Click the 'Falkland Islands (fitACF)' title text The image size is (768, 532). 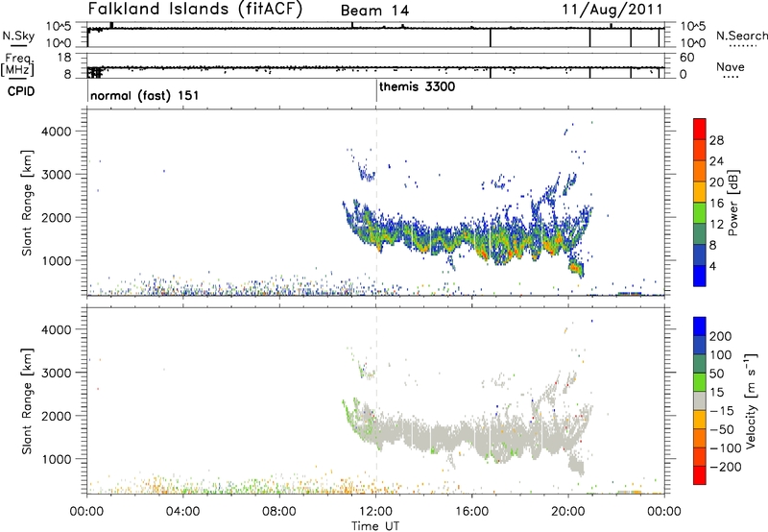click(x=196, y=9)
